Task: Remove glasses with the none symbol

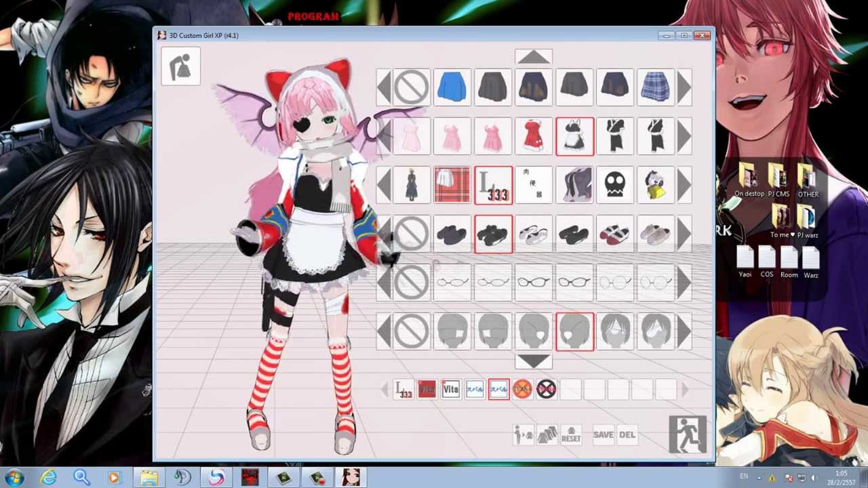Action: tap(412, 283)
